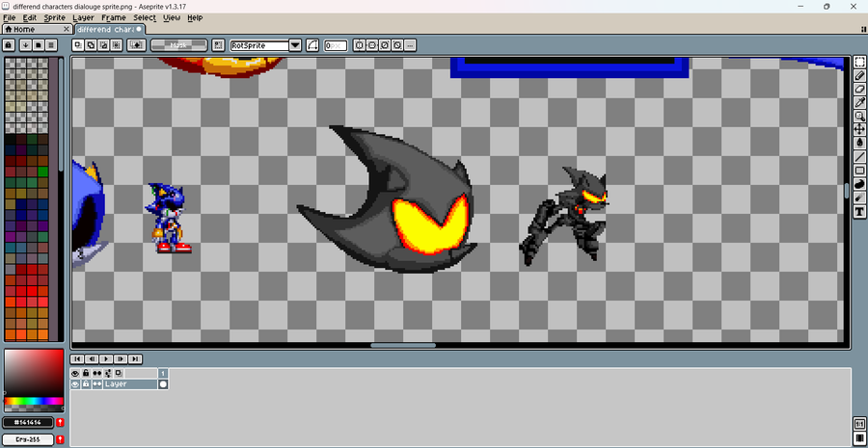Go to previous frame button
Viewport: 868px width, 448px height.
92,359
